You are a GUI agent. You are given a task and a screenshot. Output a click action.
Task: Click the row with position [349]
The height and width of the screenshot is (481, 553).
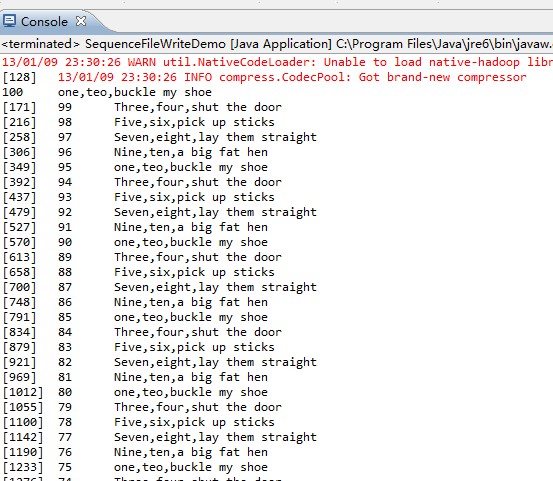[x=135, y=167]
